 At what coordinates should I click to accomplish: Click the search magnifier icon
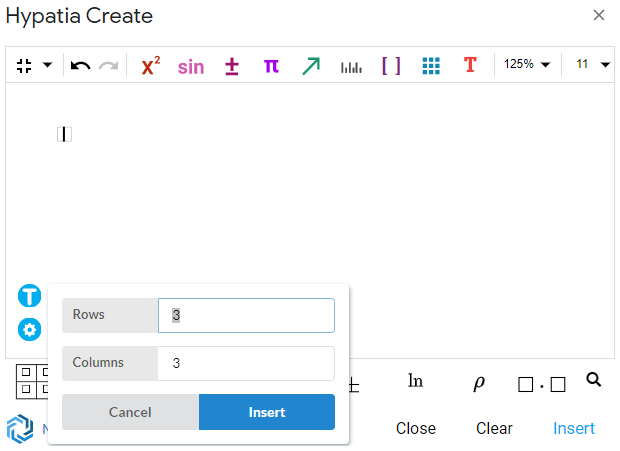594,379
